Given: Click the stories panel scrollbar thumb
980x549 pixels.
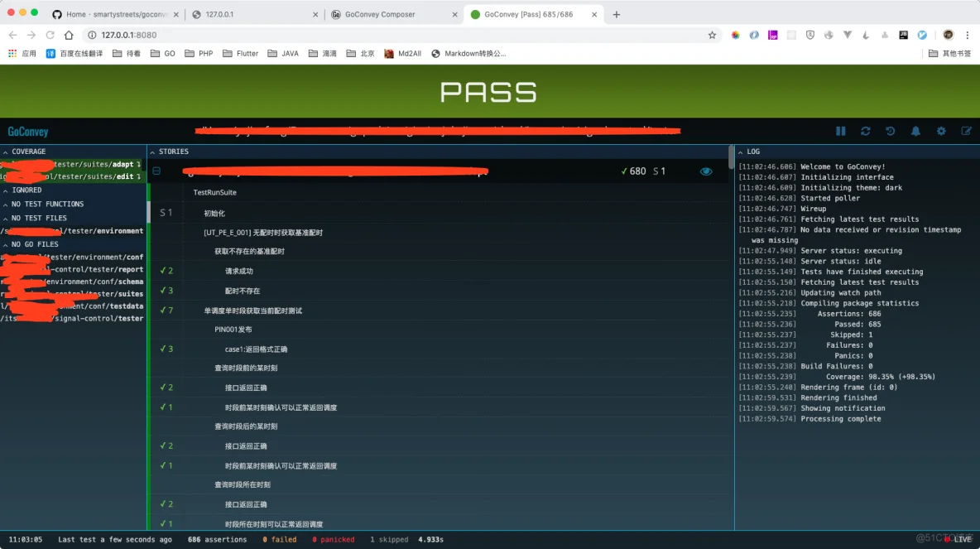Looking at the screenshot, I should (x=731, y=157).
